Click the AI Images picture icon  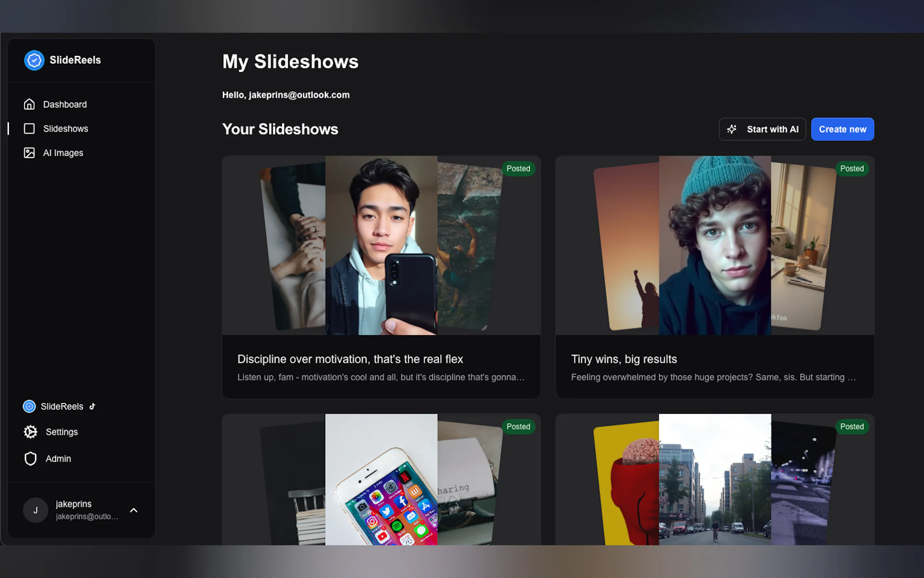point(29,153)
